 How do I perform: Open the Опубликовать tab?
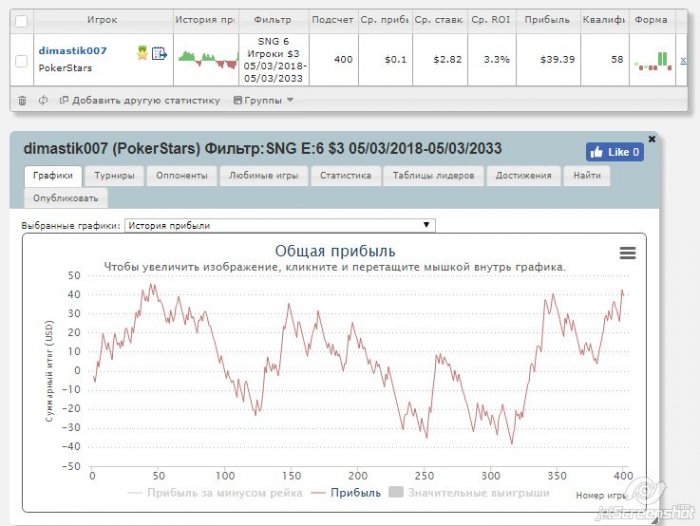pyautogui.click(x=66, y=198)
